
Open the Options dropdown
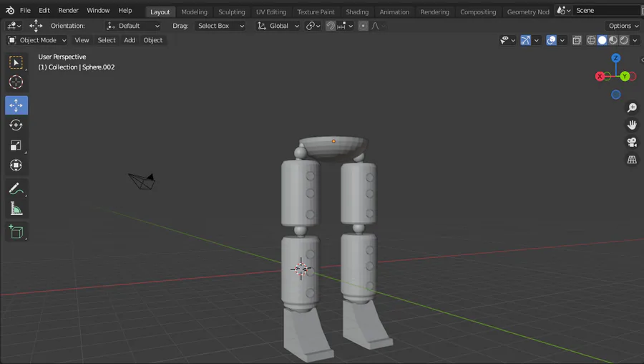click(623, 26)
